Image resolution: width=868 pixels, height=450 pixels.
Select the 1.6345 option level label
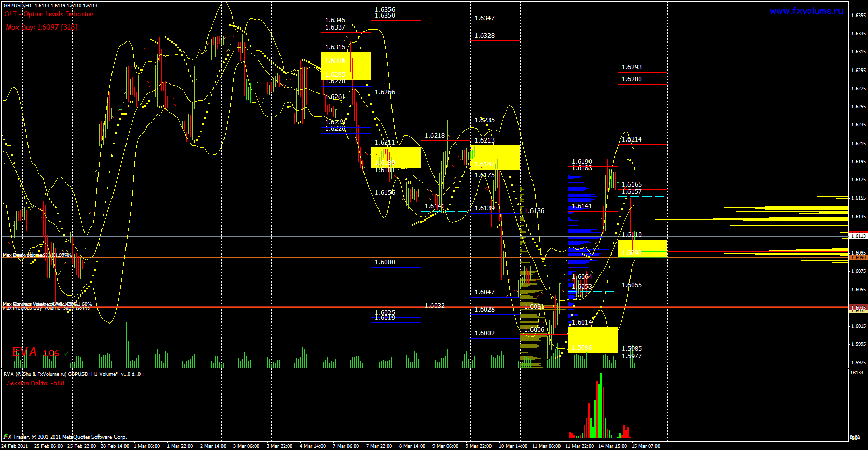coord(335,20)
